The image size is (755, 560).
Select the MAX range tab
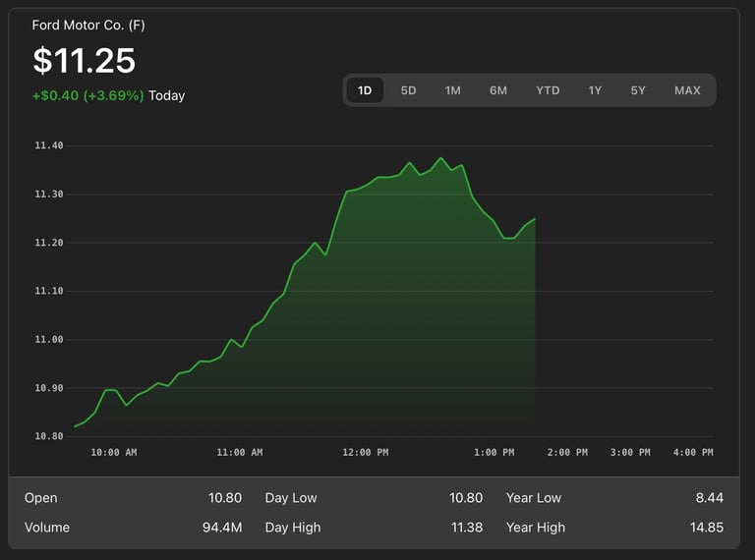[687, 90]
